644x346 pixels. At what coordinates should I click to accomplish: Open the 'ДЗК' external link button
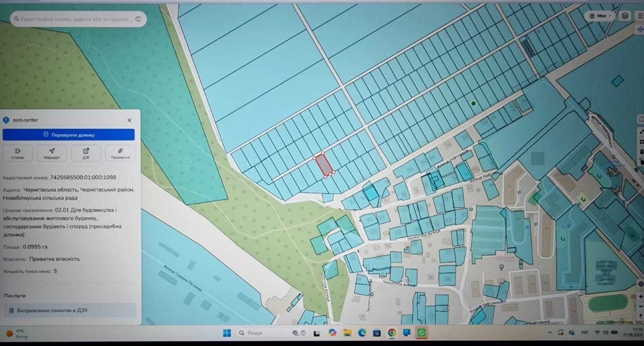[86, 153]
